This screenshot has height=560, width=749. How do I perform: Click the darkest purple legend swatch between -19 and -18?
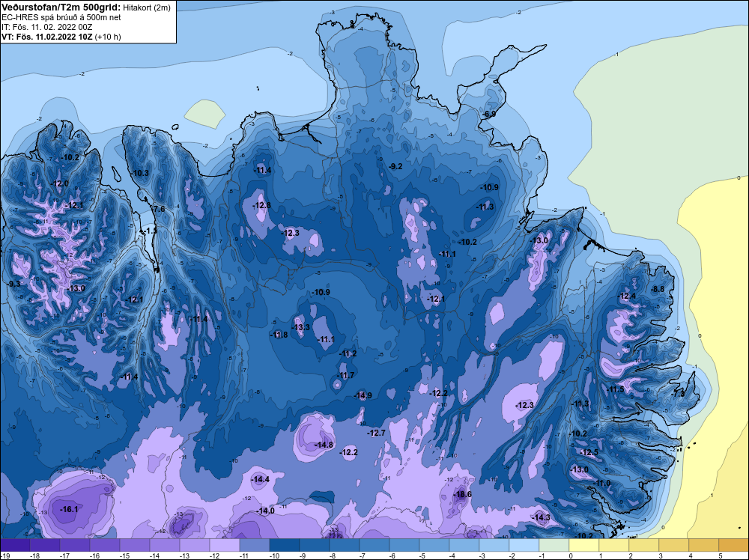[15, 545]
